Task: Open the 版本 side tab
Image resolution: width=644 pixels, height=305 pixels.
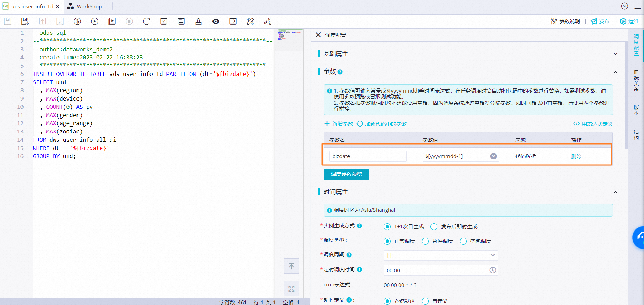Action: pyautogui.click(x=636, y=110)
